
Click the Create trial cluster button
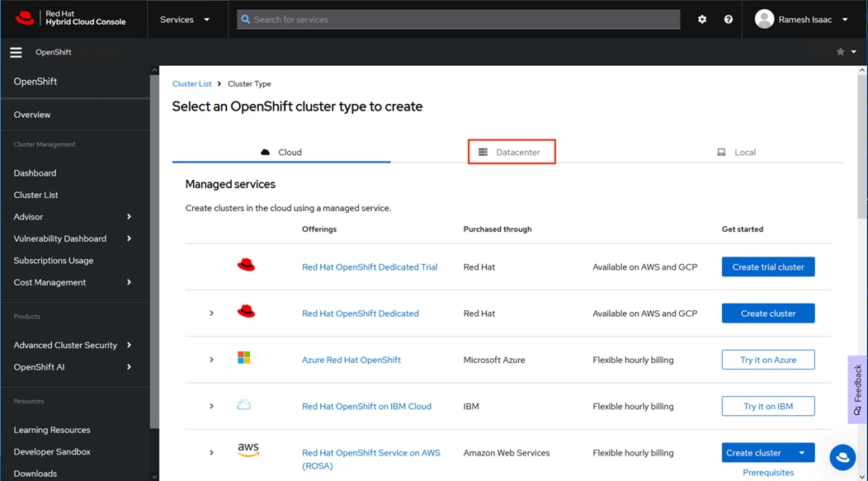[768, 267]
